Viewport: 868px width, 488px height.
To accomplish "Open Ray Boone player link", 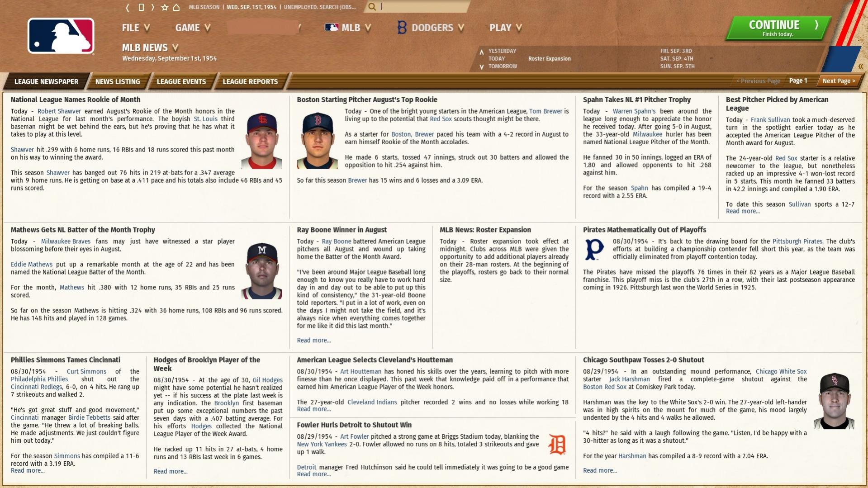I will point(336,242).
